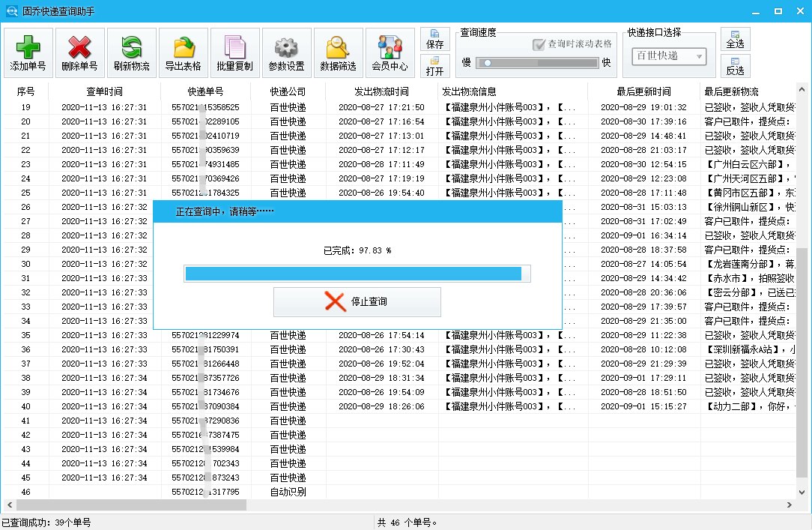This screenshot has height=530, width=812.
Task: Click the 保存 save button
Action: [435, 39]
